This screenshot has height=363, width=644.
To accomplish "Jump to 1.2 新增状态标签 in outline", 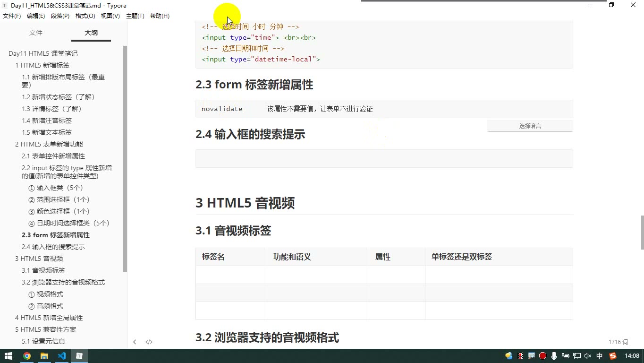I will click(x=59, y=97).
